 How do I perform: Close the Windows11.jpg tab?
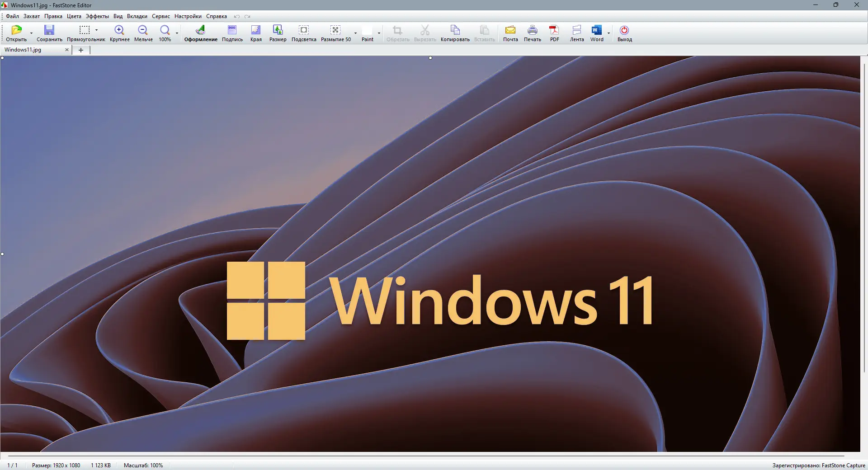[67, 50]
